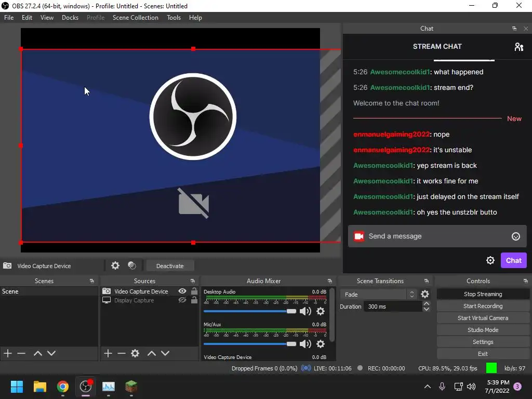
Task: Open the Edit menu
Action: pyautogui.click(x=27, y=18)
